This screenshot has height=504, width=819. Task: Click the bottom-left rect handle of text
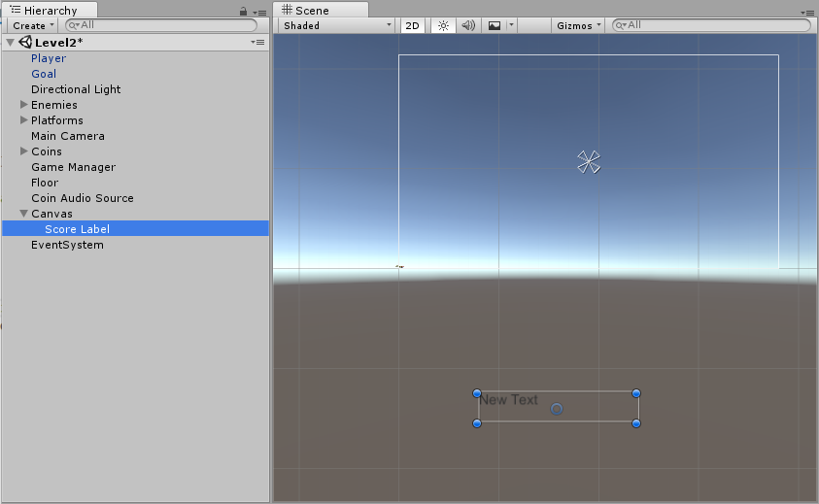[x=476, y=423]
